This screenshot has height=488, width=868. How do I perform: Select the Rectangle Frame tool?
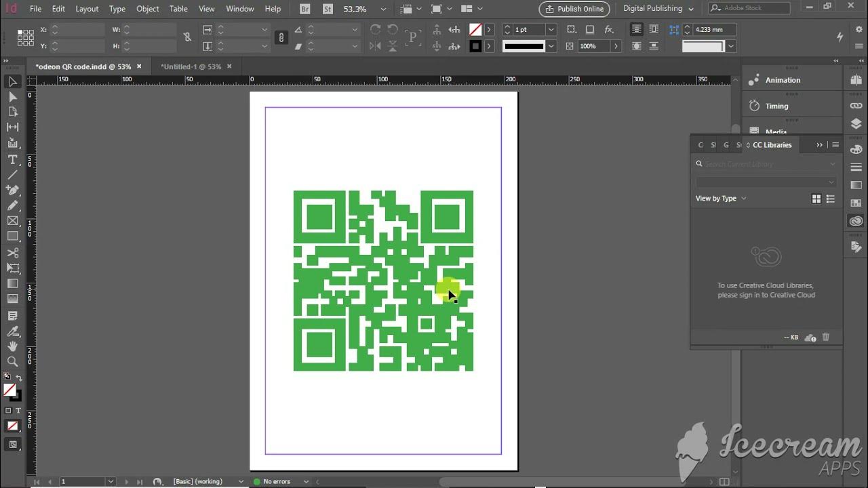pyautogui.click(x=12, y=221)
